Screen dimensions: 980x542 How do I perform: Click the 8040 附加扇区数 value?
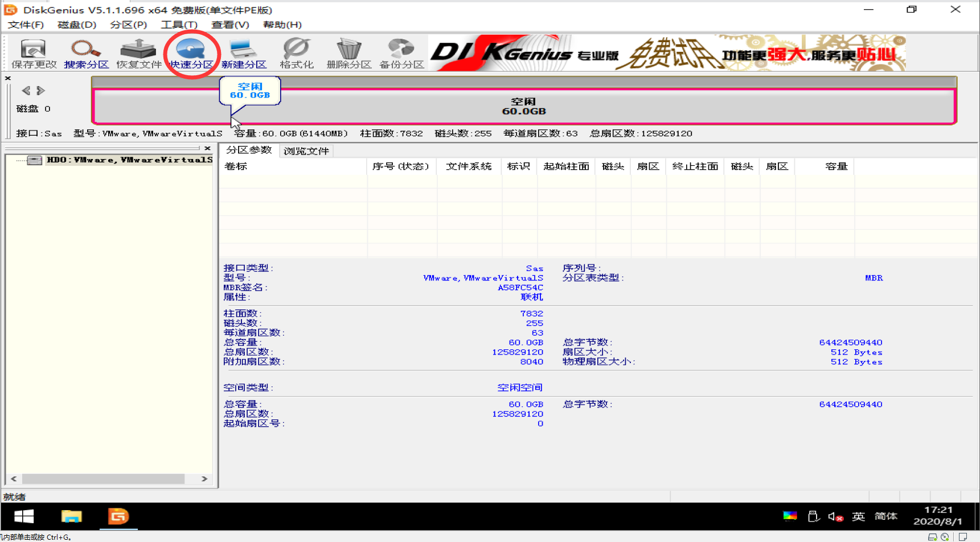tap(531, 362)
